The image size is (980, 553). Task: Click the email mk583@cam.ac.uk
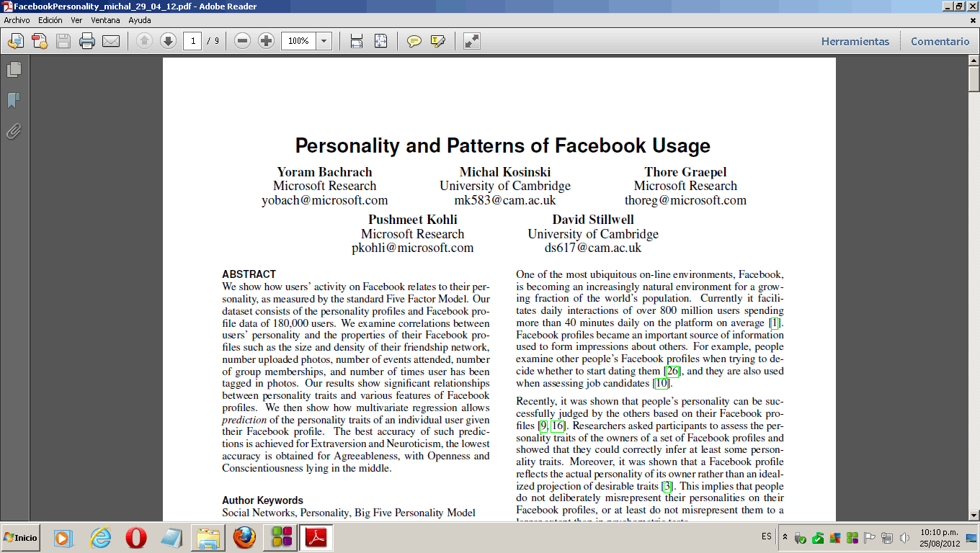pyautogui.click(x=505, y=200)
